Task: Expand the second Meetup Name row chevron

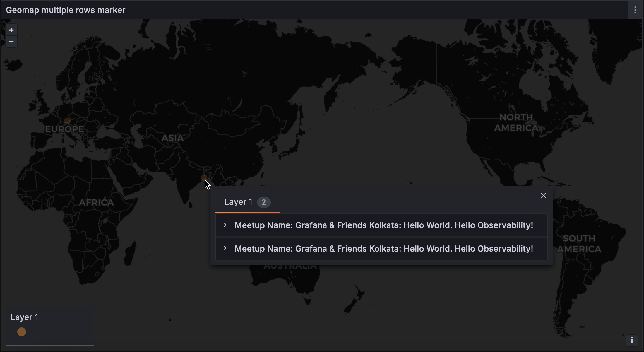Action: [225, 248]
